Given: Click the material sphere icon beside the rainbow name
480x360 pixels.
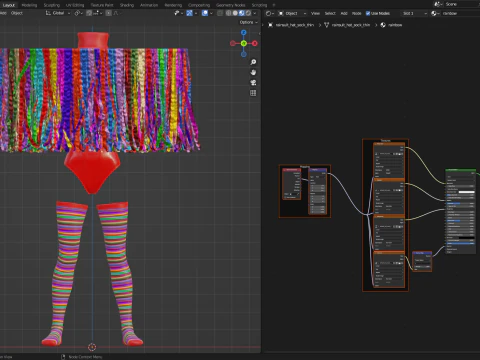Looking at the screenshot, I should 434,13.
